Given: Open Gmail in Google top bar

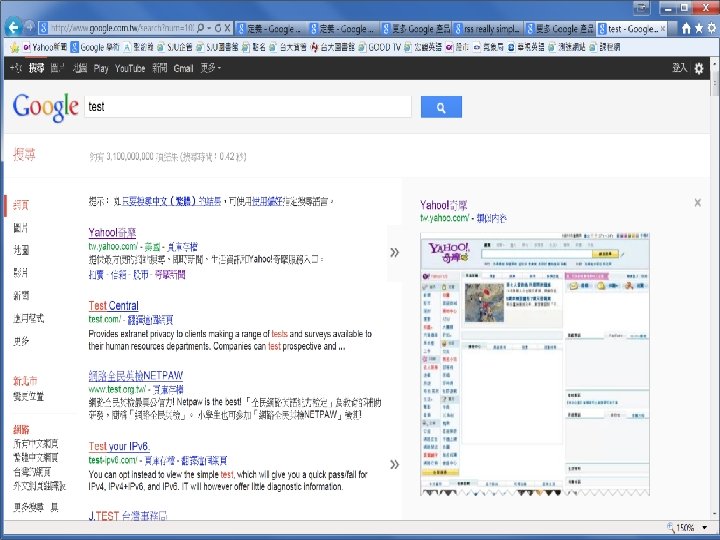Looking at the screenshot, I should 183,68.
